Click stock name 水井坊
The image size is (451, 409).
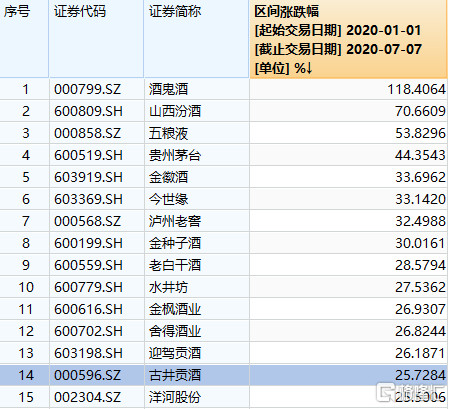tap(168, 287)
